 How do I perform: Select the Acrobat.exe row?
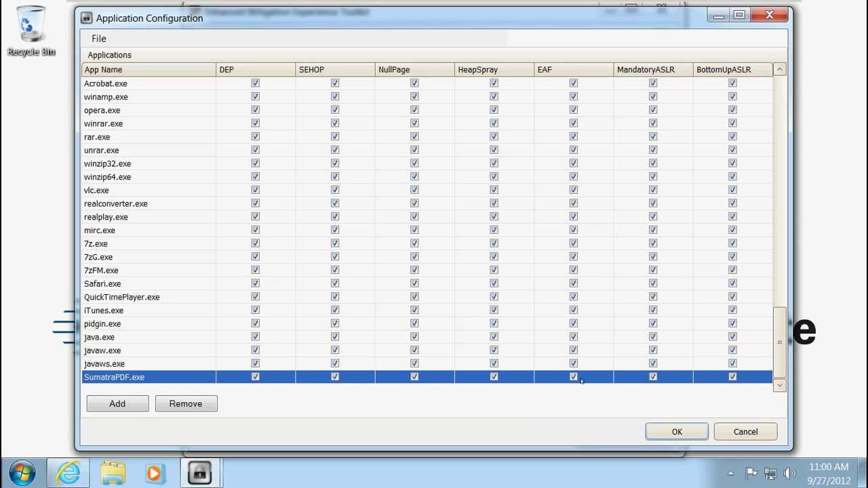[x=427, y=83]
